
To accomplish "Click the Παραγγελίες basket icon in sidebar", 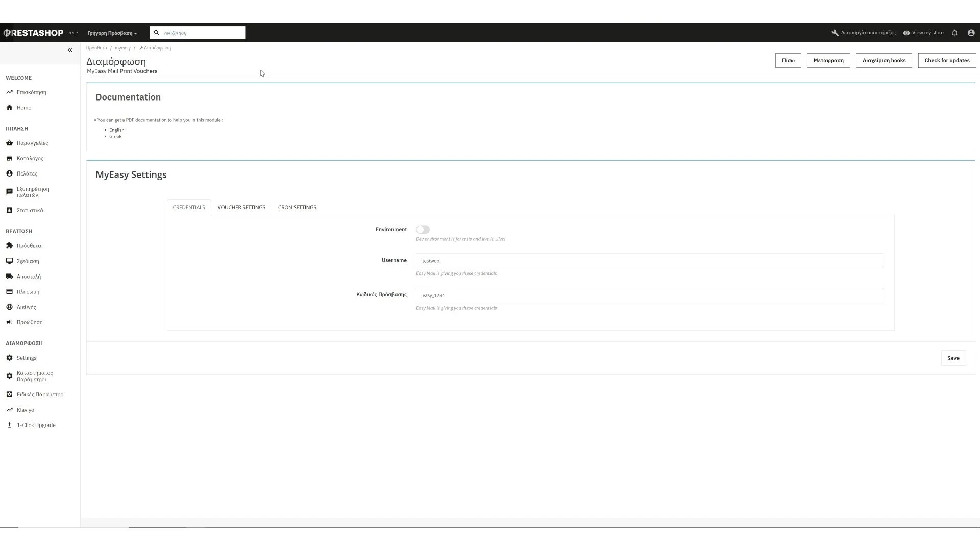I will 9,143.
